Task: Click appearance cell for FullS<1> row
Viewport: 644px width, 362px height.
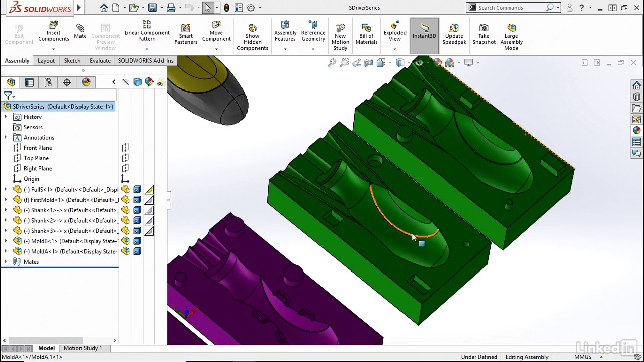Action: (x=149, y=190)
